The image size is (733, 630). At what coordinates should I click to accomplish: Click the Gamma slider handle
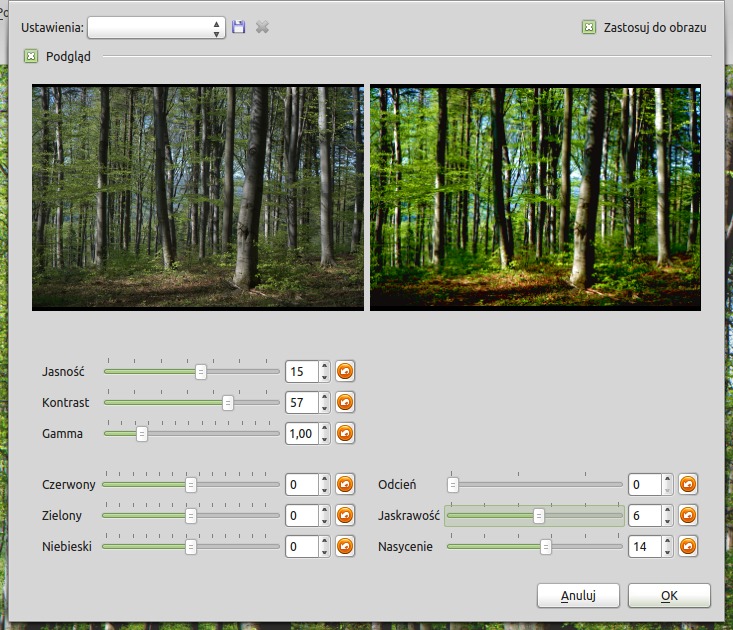pyautogui.click(x=142, y=434)
